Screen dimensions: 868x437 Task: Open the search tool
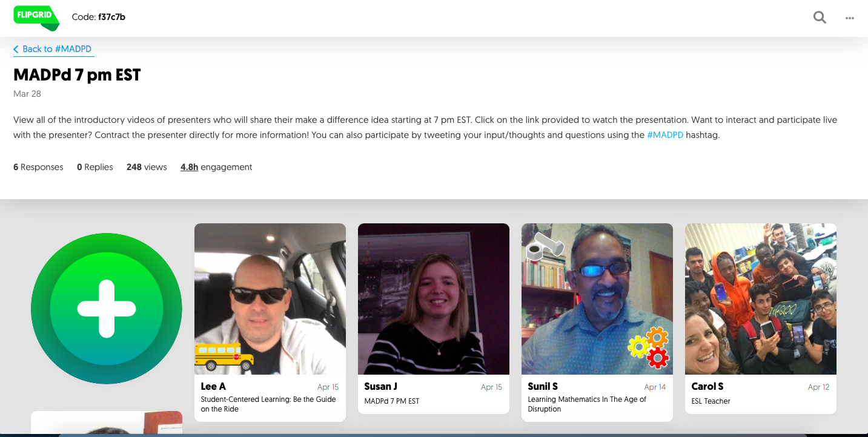[820, 17]
